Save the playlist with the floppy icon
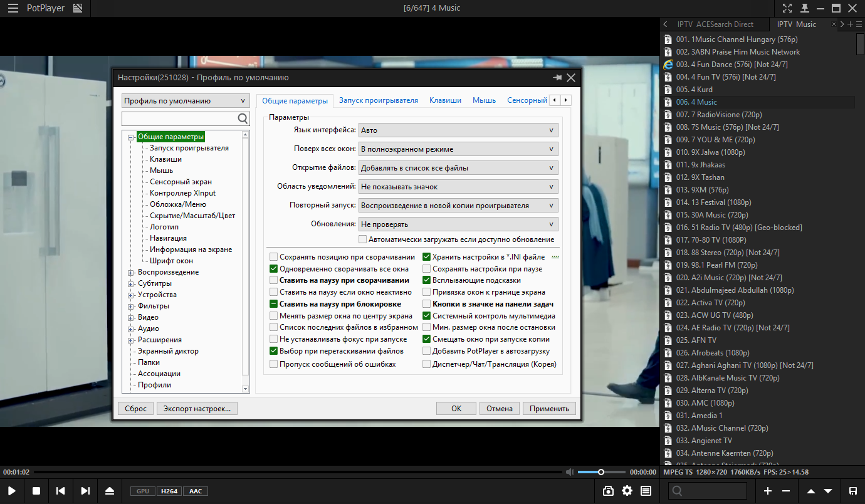The image size is (865, 504). 853,491
